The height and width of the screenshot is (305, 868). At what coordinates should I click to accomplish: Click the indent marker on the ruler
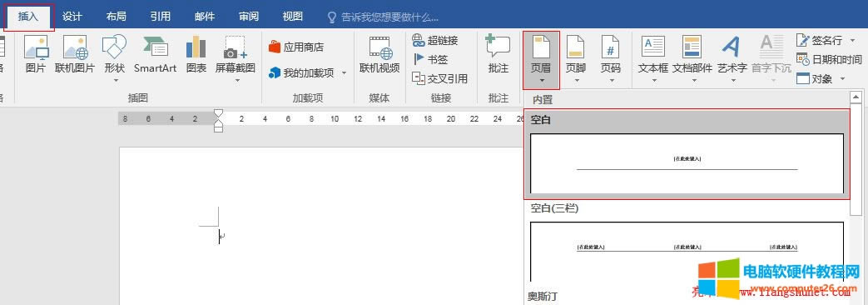click(x=219, y=120)
